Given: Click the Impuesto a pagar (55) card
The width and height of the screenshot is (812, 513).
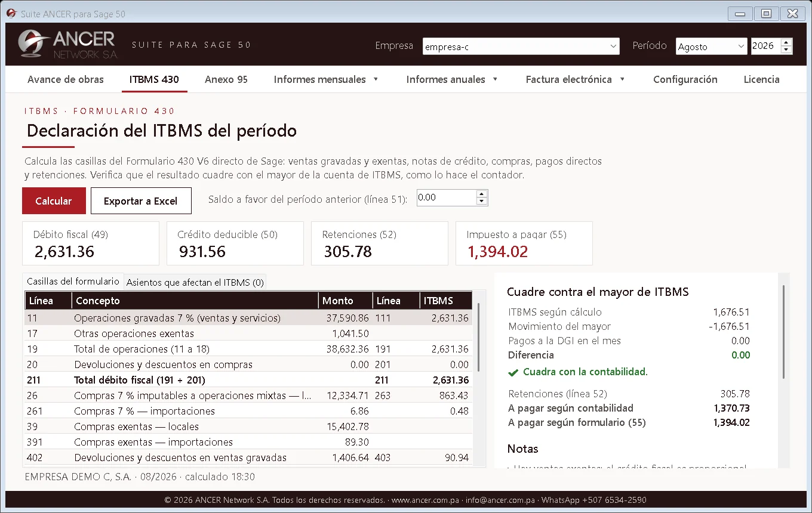Looking at the screenshot, I should click(x=524, y=243).
